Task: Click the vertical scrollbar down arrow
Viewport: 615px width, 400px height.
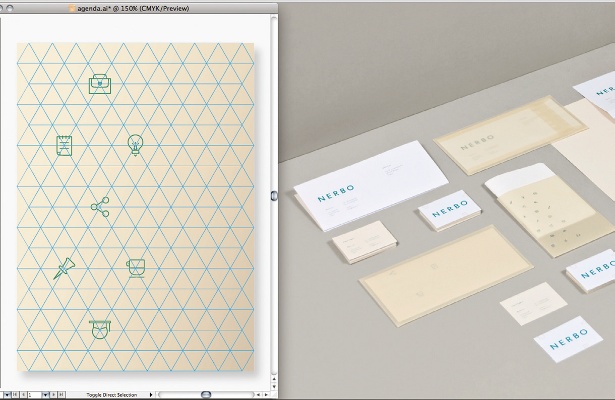Action: (274, 386)
